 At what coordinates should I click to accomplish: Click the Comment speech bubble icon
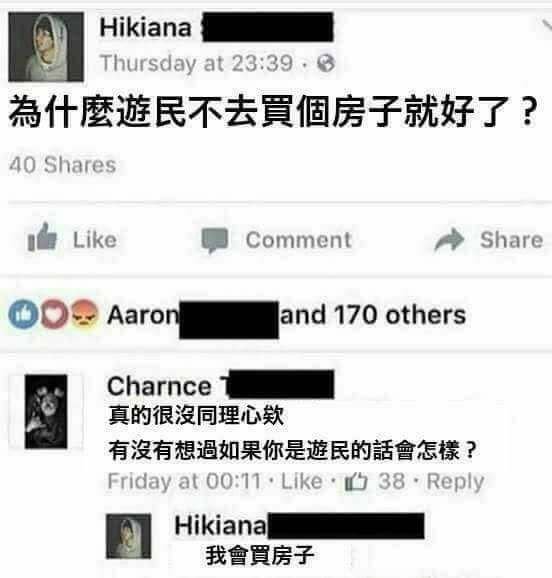point(215,240)
